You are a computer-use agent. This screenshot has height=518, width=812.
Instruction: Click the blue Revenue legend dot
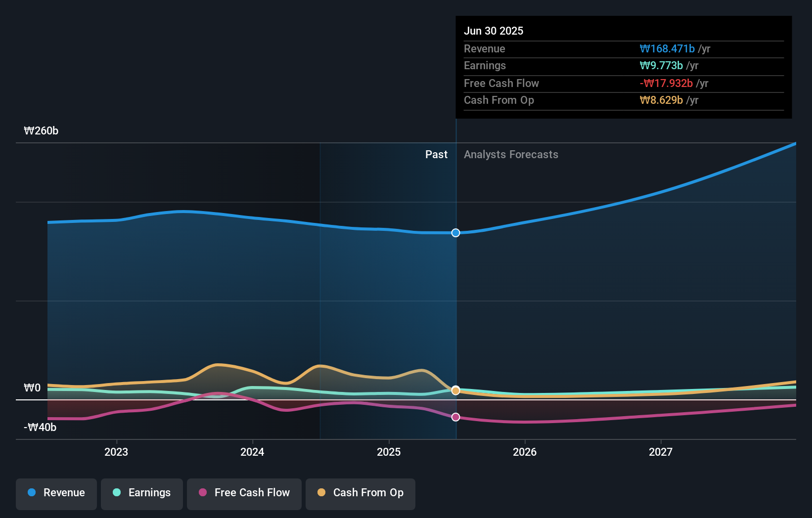tap(32, 493)
